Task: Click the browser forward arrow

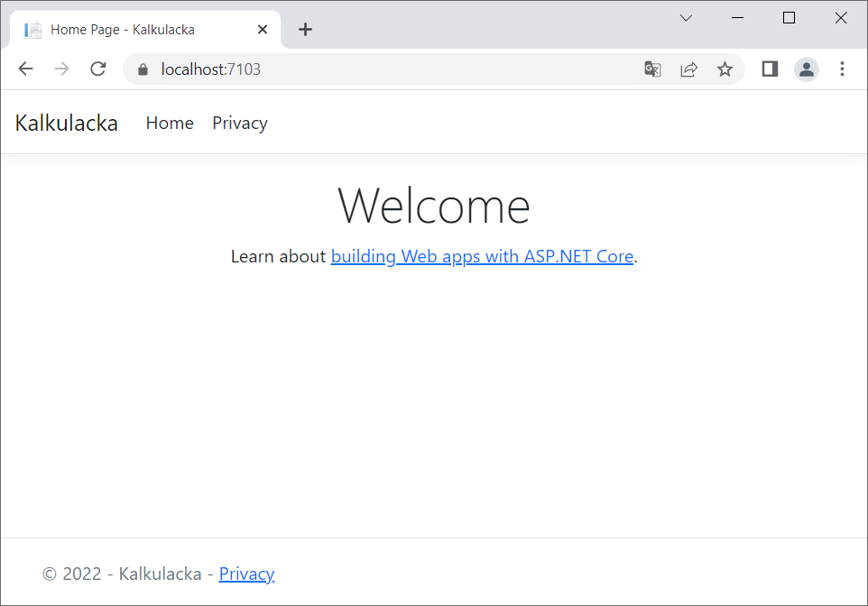Action: [61, 69]
